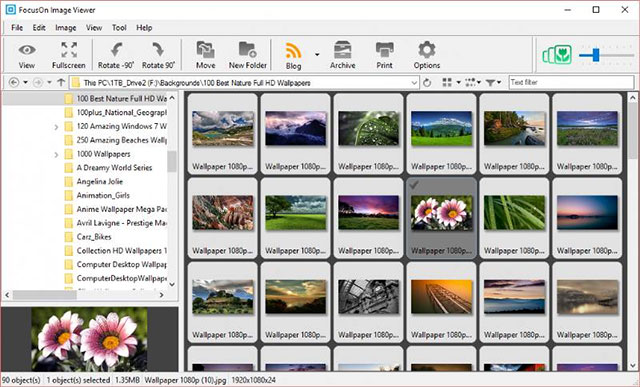
Task: Click '1 object(s) selected' in status bar
Action: point(78,380)
